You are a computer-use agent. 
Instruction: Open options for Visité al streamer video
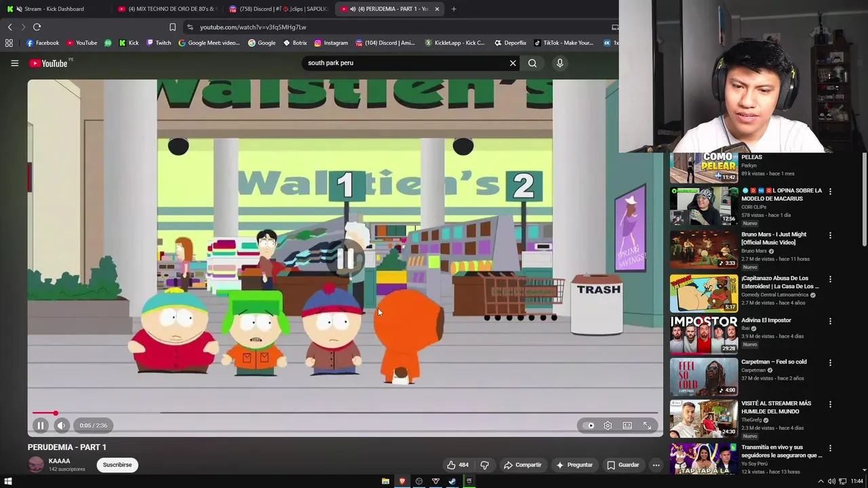point(830,404)
